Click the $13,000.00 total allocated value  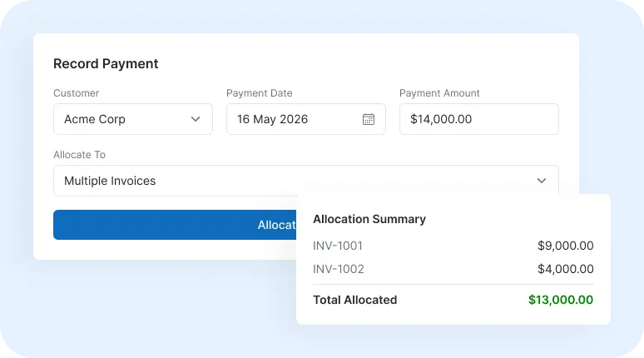(561, 300)
